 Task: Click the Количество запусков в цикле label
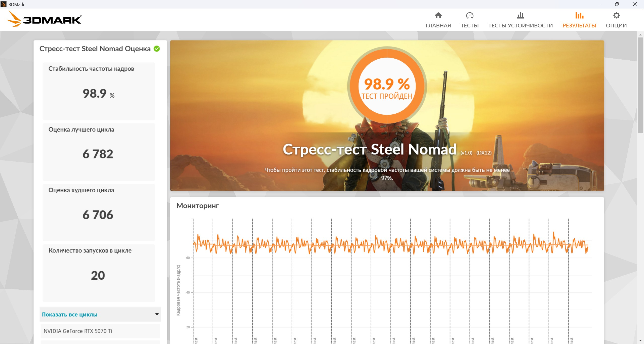pyautogui.click(x=90, y=250)
